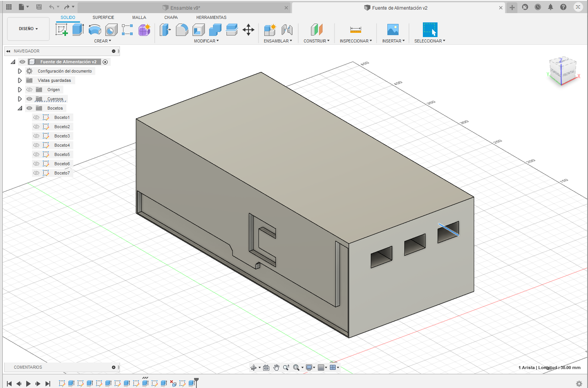Viewport: 588px width, 388px height.
Task: Select the Offset Plane construct tool
Action: coord(316,30)
